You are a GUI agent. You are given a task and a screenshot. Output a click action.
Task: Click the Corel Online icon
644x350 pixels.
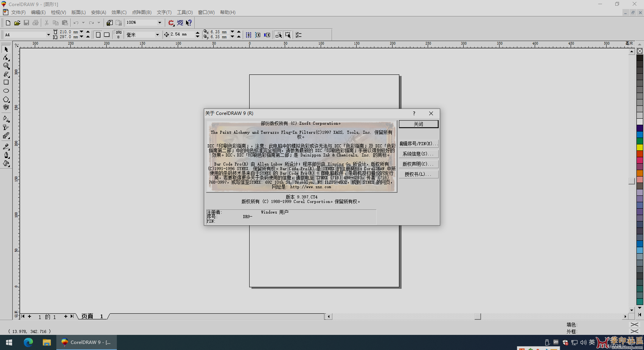coord(180,23)
